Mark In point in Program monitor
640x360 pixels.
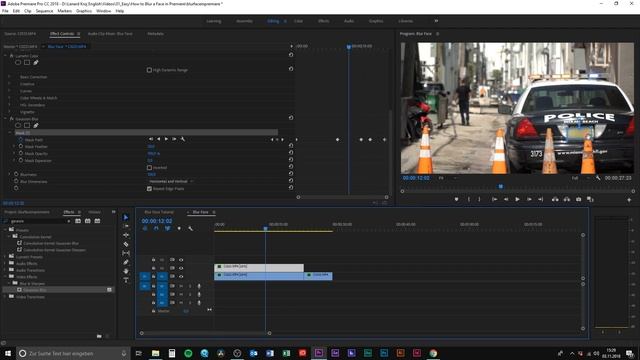pos(469,199)
